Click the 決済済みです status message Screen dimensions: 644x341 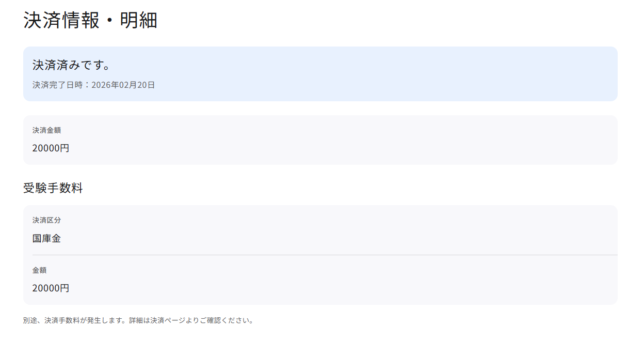72,66
